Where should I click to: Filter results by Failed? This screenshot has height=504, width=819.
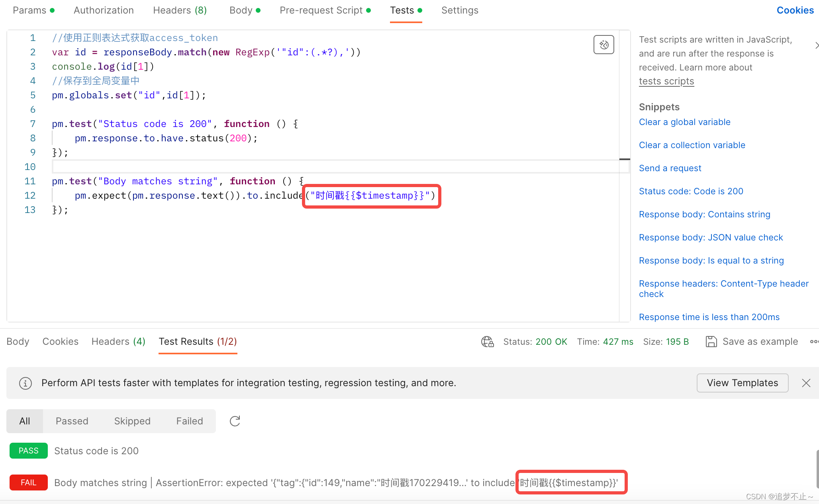pos(189,421)
